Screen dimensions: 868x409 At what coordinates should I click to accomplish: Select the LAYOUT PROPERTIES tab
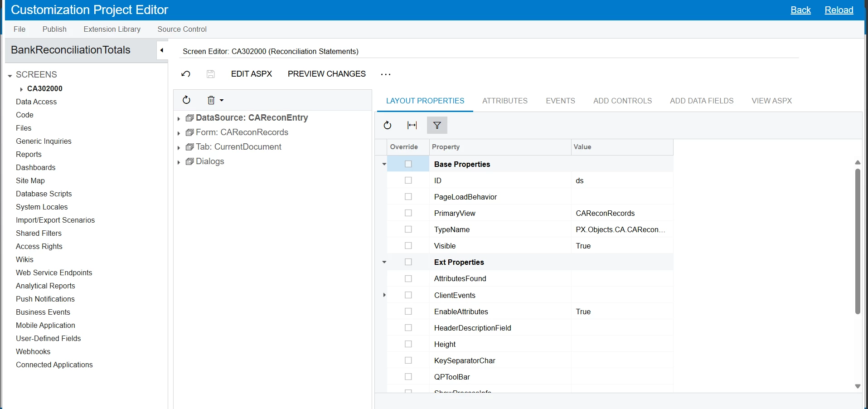coord(425,101)
